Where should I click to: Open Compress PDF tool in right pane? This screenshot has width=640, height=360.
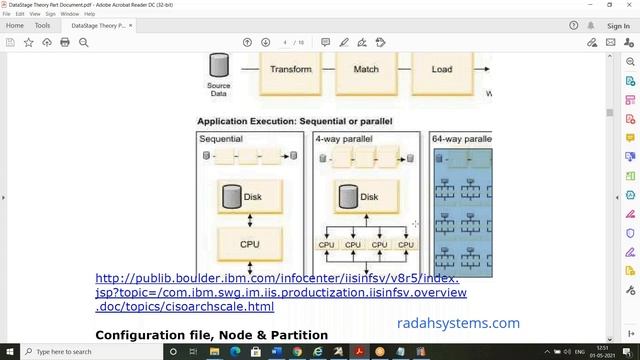click(x=630, y=195)
